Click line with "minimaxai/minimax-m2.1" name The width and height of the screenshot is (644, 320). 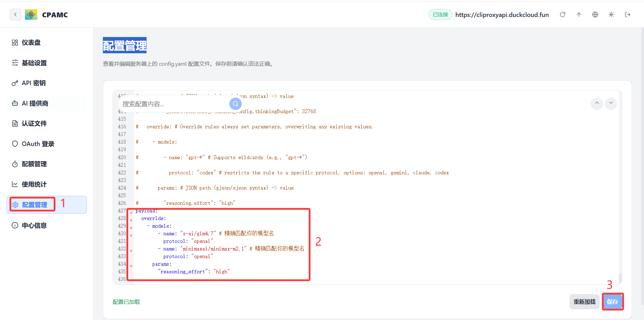coord(231,249)
